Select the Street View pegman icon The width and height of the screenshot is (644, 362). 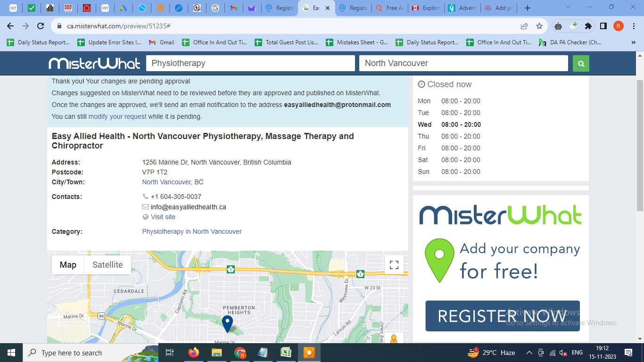point(394,338)
